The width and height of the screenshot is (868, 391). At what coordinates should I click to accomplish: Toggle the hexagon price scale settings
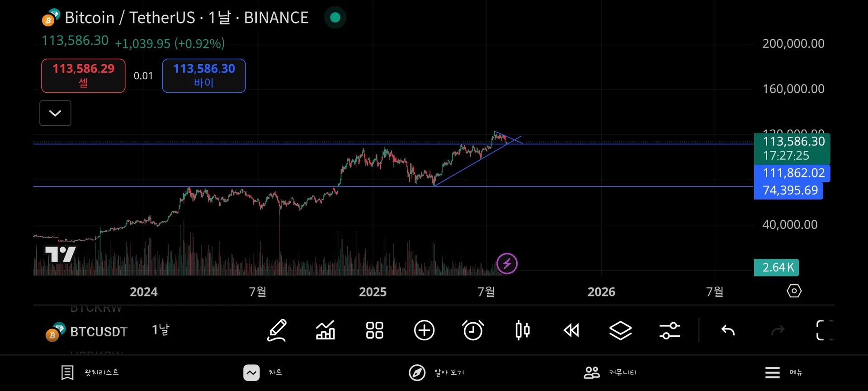point(794,291)
